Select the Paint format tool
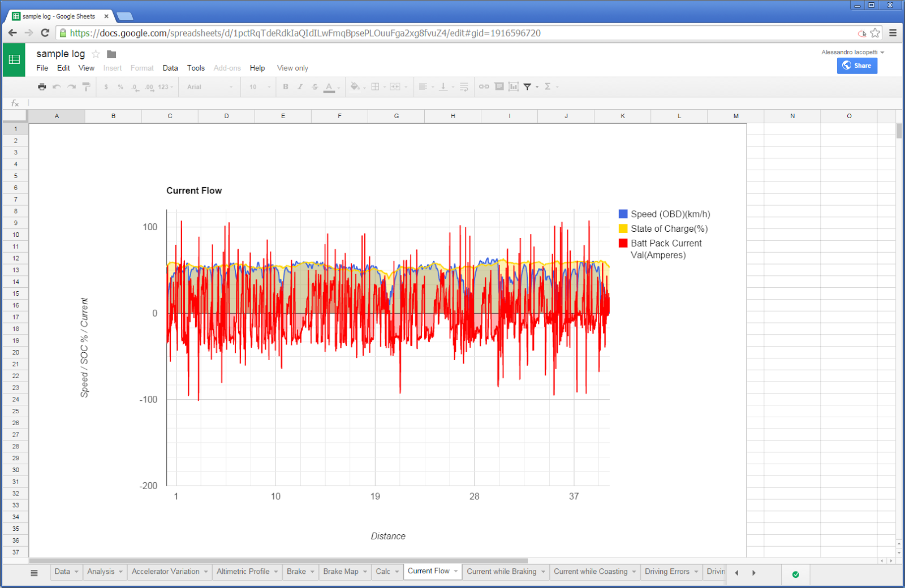The width and height of the screenshot is (905, 588). (85, 87)
